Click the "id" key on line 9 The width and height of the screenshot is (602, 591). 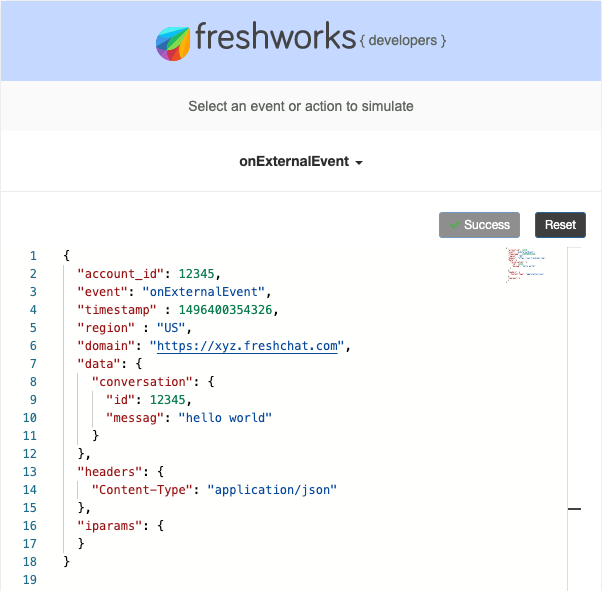[x=121, y=400]
